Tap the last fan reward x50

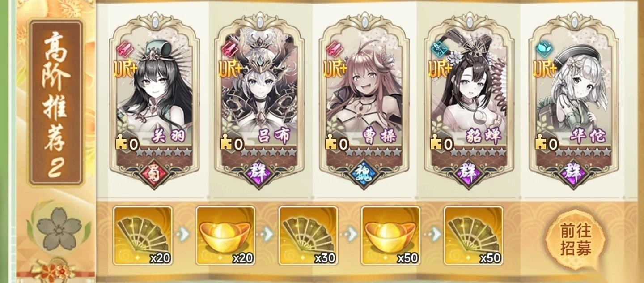point(474,236)
